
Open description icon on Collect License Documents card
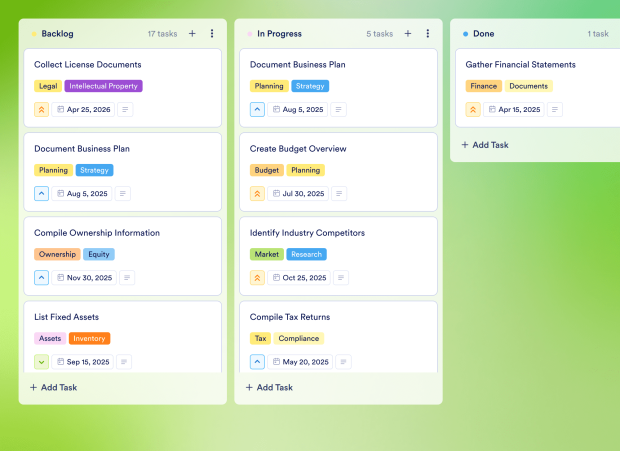(125, 110)
